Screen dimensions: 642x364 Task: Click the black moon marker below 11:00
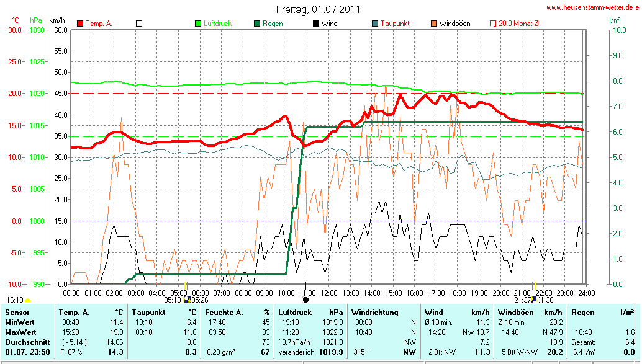click(305, 299)
